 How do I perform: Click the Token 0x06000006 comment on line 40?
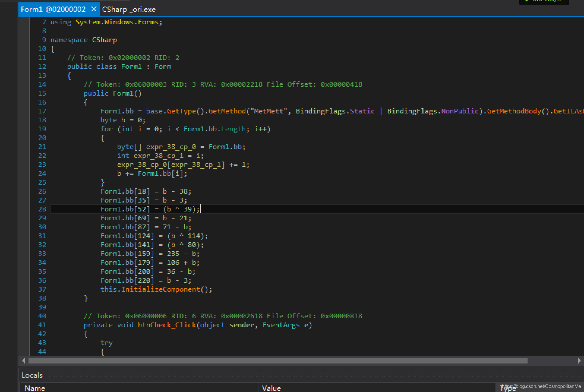tap(223, 316)
